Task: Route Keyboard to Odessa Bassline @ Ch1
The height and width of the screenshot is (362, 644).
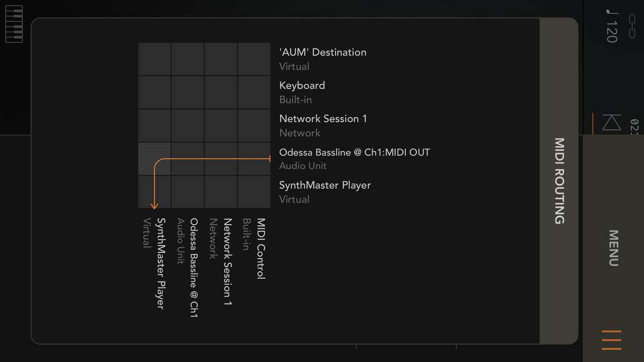Action: click(x=188, y=92)
